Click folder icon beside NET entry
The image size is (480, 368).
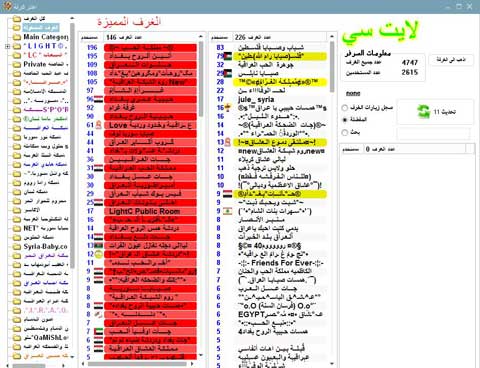coord(17,228)
